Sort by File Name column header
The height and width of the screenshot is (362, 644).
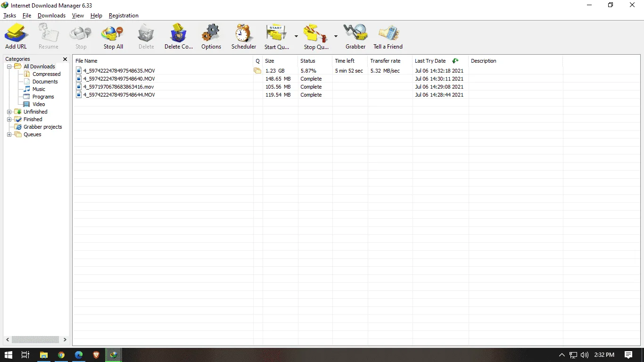click(163, 61)
